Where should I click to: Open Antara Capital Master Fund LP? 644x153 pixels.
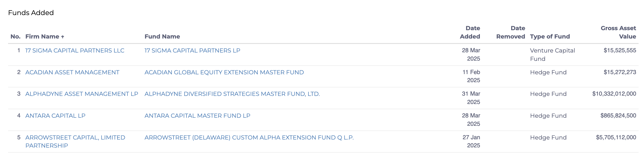pyautogui.click(x=198, y=116)
